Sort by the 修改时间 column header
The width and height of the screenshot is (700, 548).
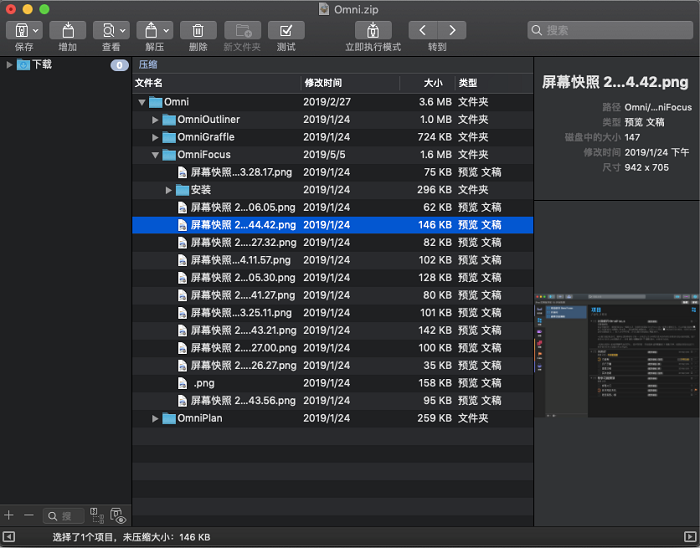(323, 83)
